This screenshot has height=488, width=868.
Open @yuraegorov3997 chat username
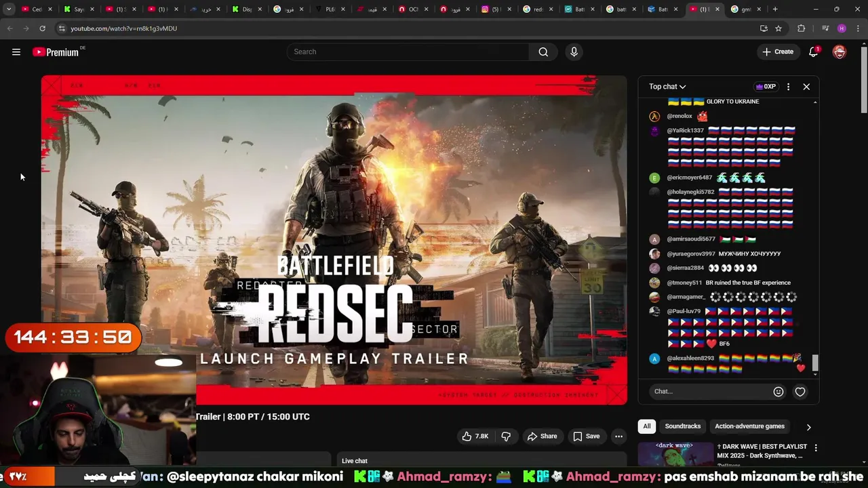tap(691, 254)
